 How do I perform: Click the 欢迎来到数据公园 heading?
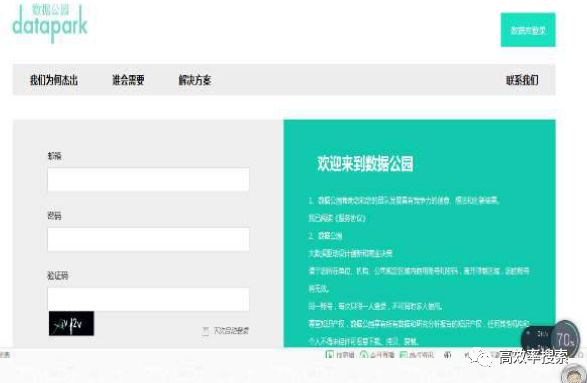pos(365,164)
